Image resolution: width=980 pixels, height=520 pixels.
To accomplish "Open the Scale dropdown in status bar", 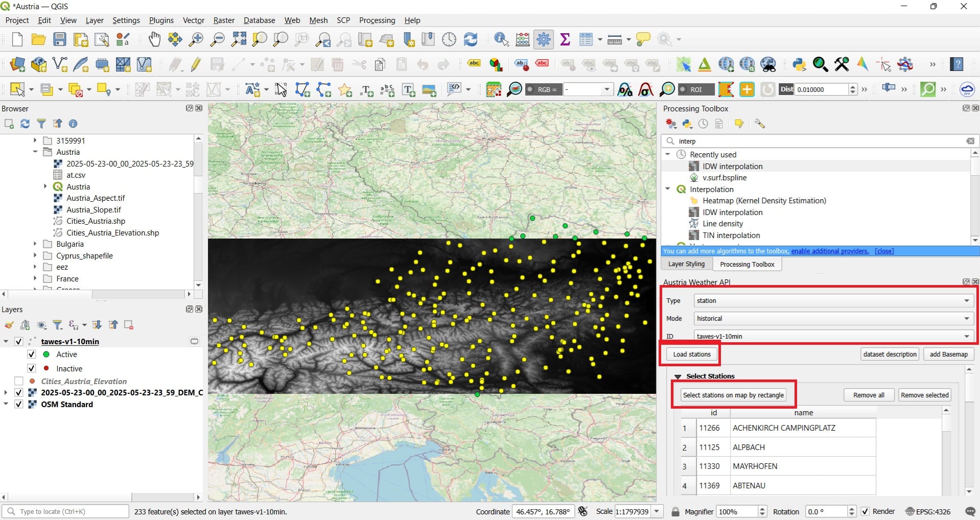I will tap(657, 511).
